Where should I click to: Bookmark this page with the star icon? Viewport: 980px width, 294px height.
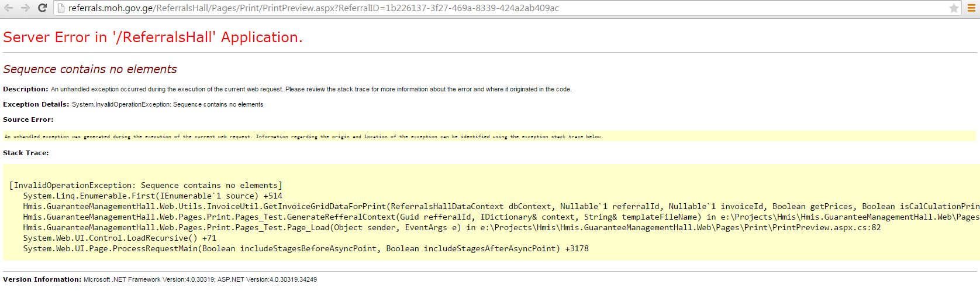(x=954, y=8)
